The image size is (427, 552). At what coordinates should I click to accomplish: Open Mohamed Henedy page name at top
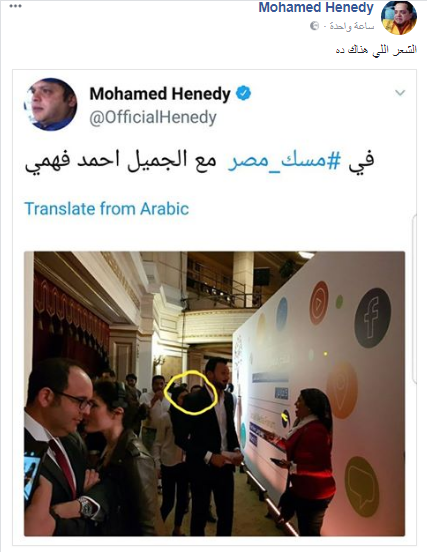(316, 8)
